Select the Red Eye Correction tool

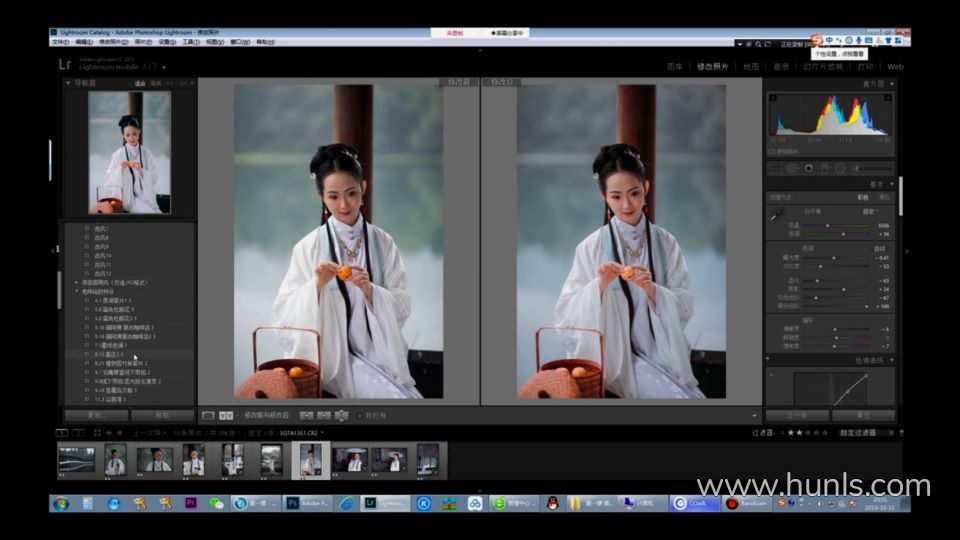point(809,168)
